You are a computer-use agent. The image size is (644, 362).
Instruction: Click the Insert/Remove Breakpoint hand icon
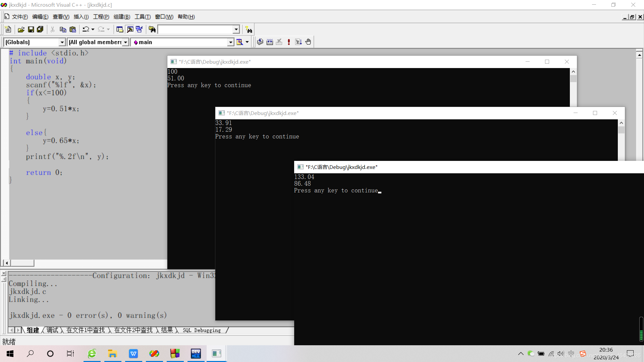coord(308,42)
